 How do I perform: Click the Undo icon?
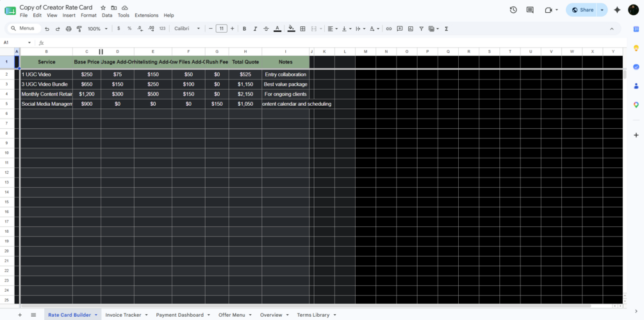47,29
